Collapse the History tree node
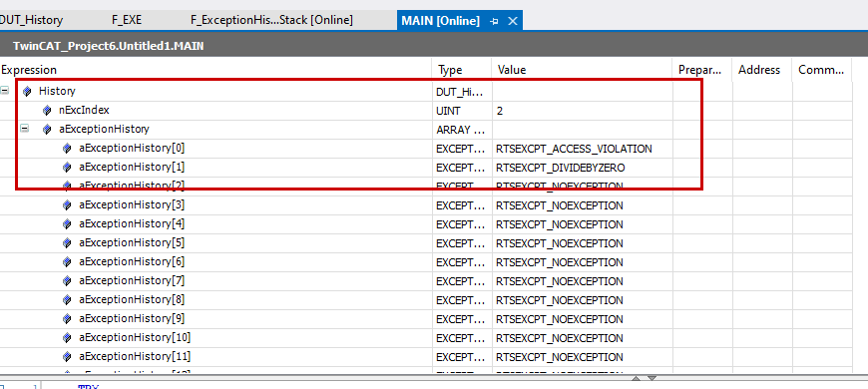 coord(4,90)
